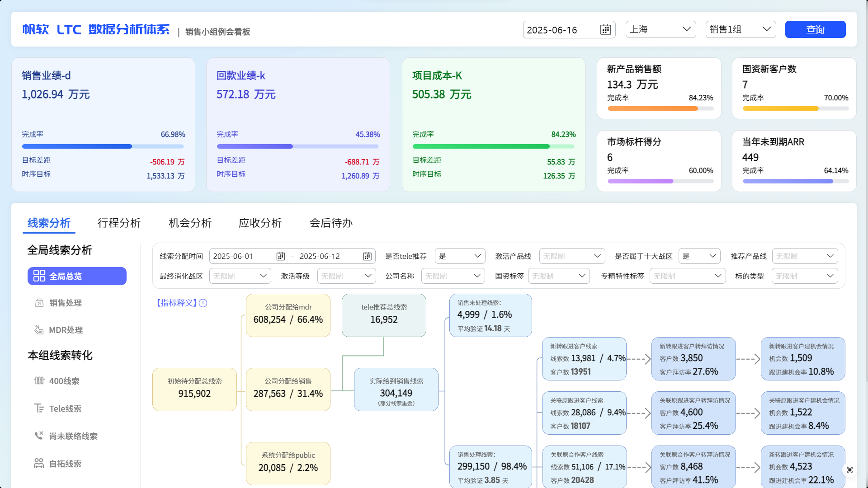The height and width of the screenshot is (488, 868).
Task: Expand the 上海 city dropdown
Action: point(660,29)
